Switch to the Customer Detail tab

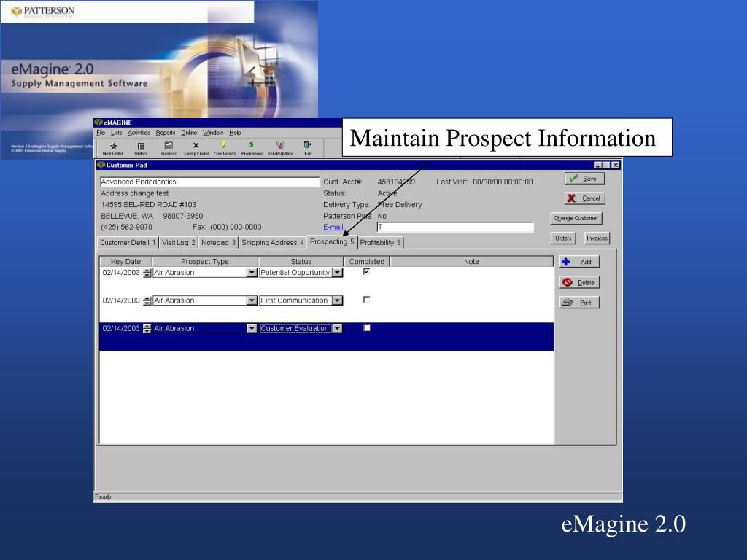(x=127, y=242)
